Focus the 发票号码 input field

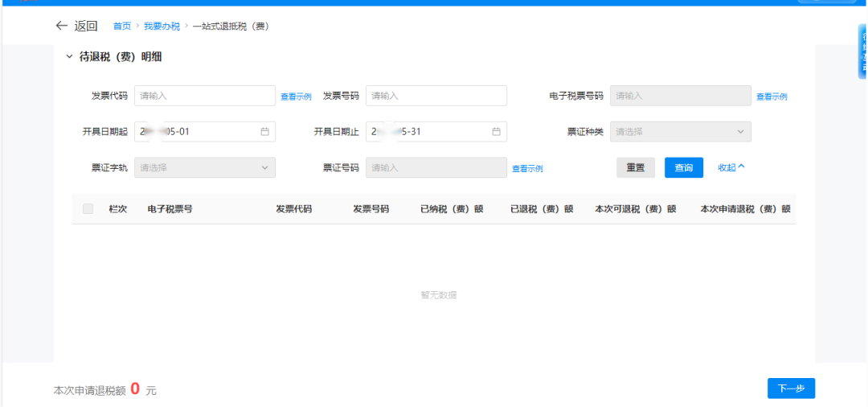436,96
